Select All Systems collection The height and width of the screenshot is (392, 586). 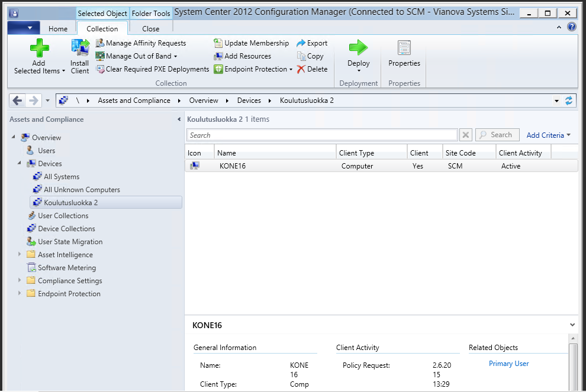pos(62,177)
